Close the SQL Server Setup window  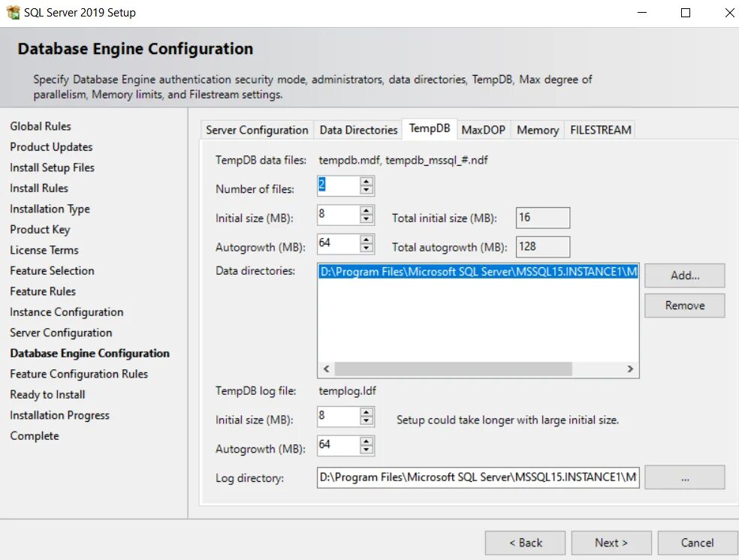729,13
